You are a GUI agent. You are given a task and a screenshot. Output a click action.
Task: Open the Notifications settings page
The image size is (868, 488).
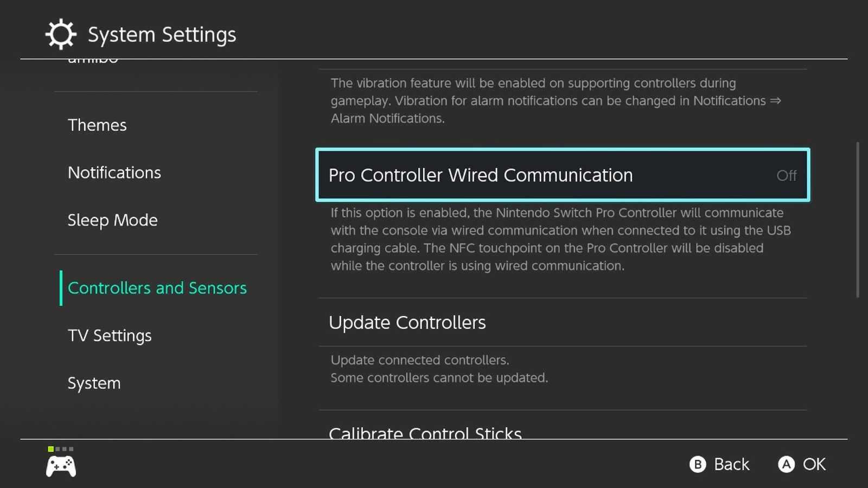tap(114, 172)
